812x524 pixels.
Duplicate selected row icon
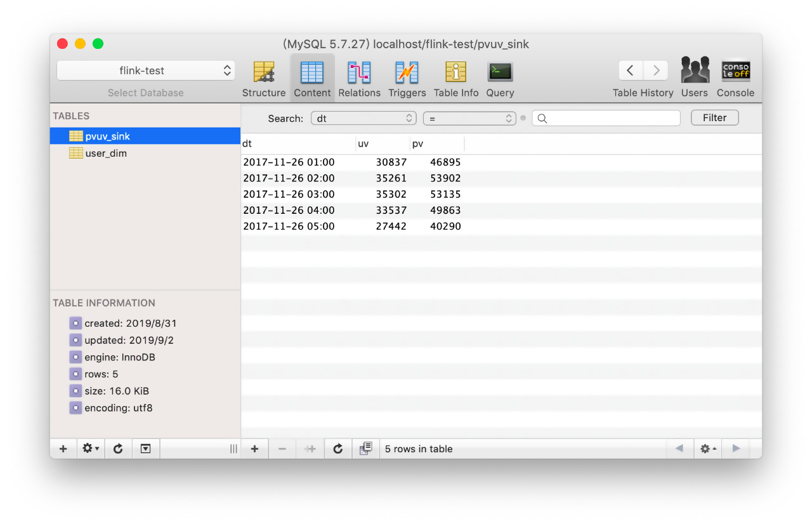coord(310,449)
